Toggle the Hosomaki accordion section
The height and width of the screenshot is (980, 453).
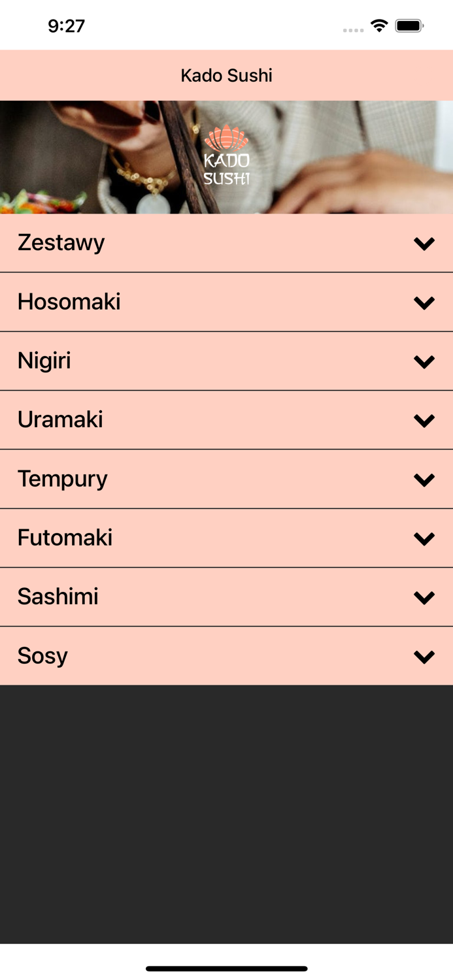tap(226, 301)
